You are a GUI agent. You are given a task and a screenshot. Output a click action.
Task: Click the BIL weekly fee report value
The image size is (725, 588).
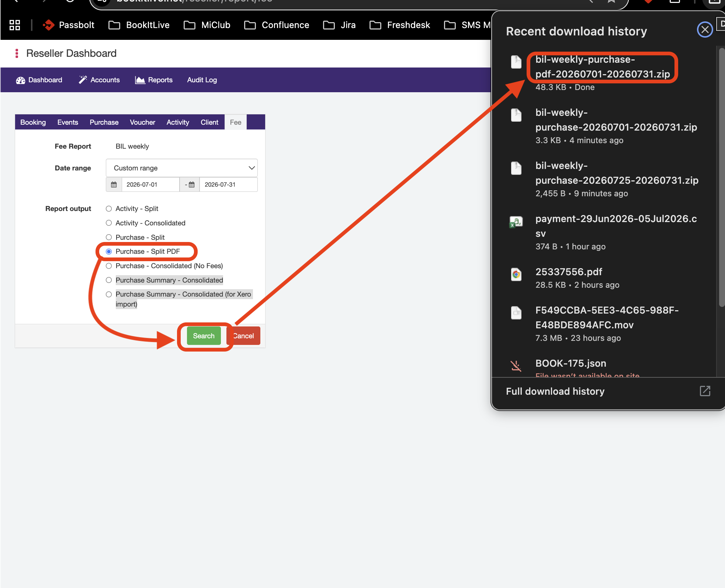tap(132, 146)
